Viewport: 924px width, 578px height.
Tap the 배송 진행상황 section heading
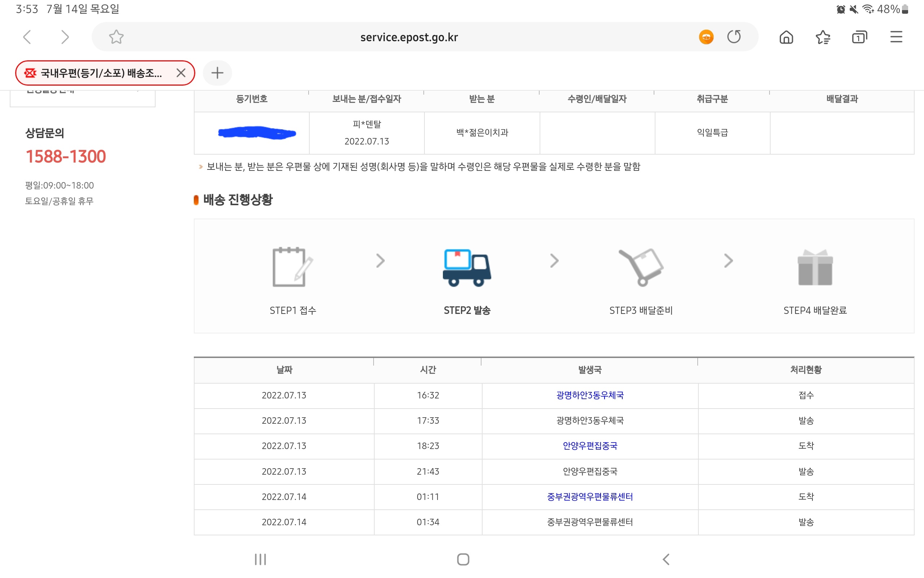[x=237, y=199]
